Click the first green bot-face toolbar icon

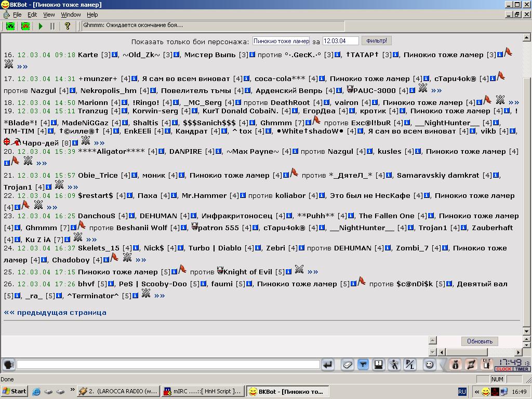tap(10, 26)
